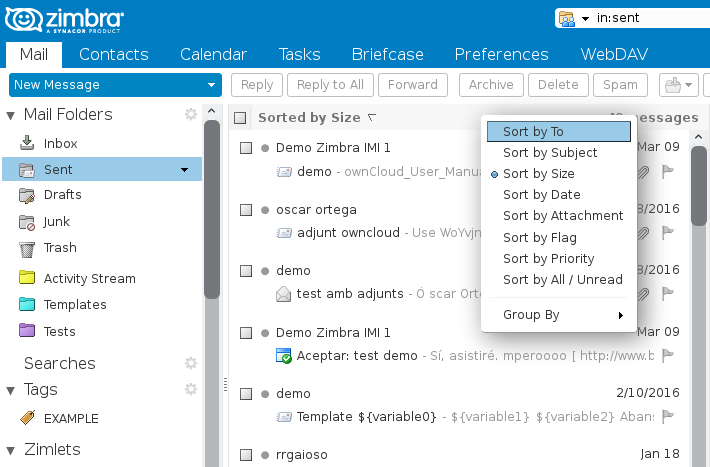Click the calendar accept icon of 'Aceptar: test demo'
The width and height of the screenshot is (710, 467).
coord(284,356)
